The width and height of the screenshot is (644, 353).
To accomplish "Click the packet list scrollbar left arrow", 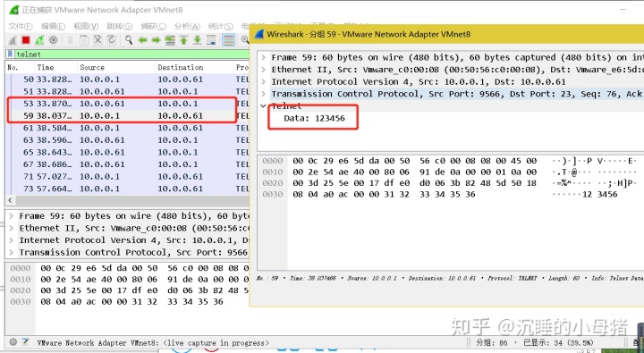I will click(10, 201).
